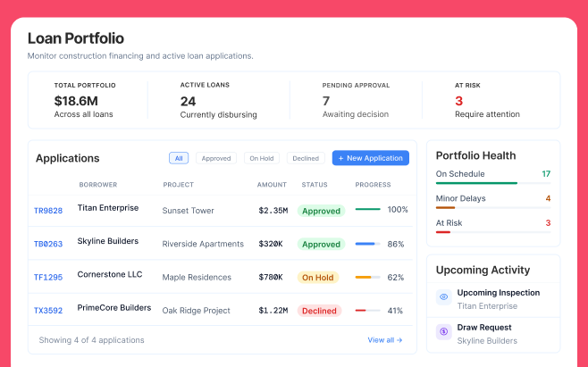Image resolution: width=588 pixels, height=367 pixels.
Task: Click the At Risk health bar
Action: [x=493, y=232]
